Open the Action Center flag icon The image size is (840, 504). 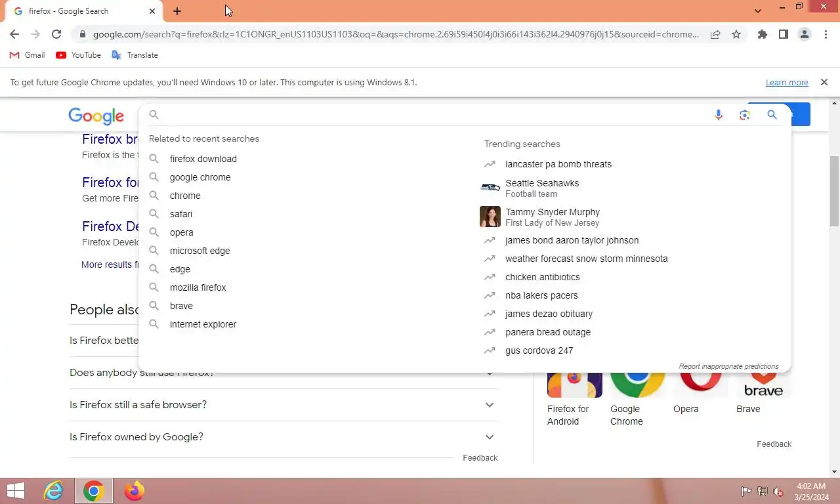[x=746, y=491]
